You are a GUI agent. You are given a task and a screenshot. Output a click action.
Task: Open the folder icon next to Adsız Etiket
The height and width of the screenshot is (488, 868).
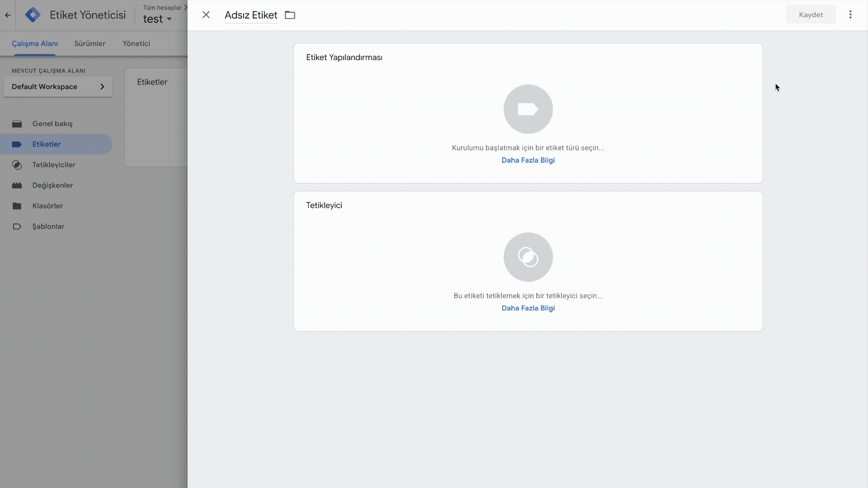tap(290, 15)
